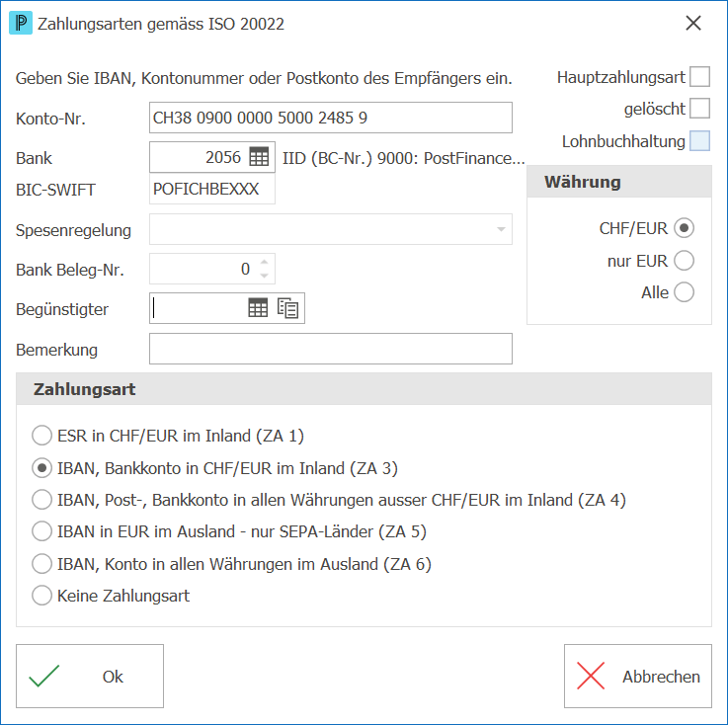Screen dimensions: 728x725
Task: Increase Bank Beleg-Nr. with up arrow
Action: (x=264, y=262)
